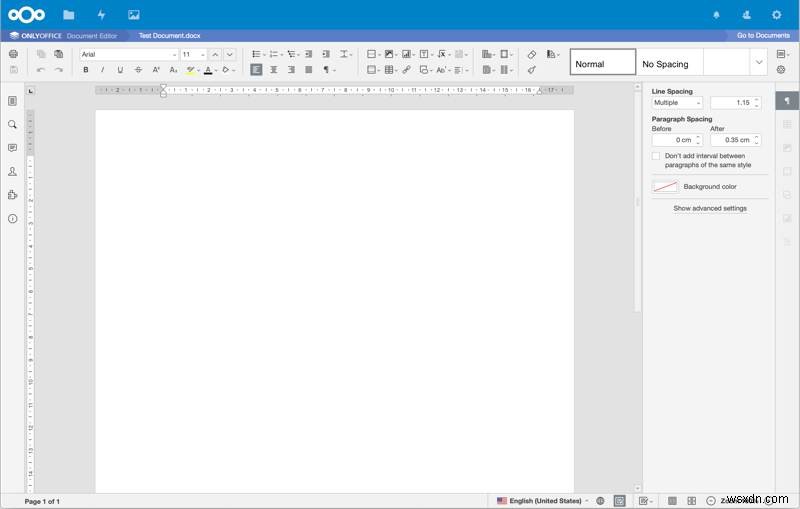Open the About info icon in left sidebar
This screenshot has height=509, width=800.
pos(13,219)
